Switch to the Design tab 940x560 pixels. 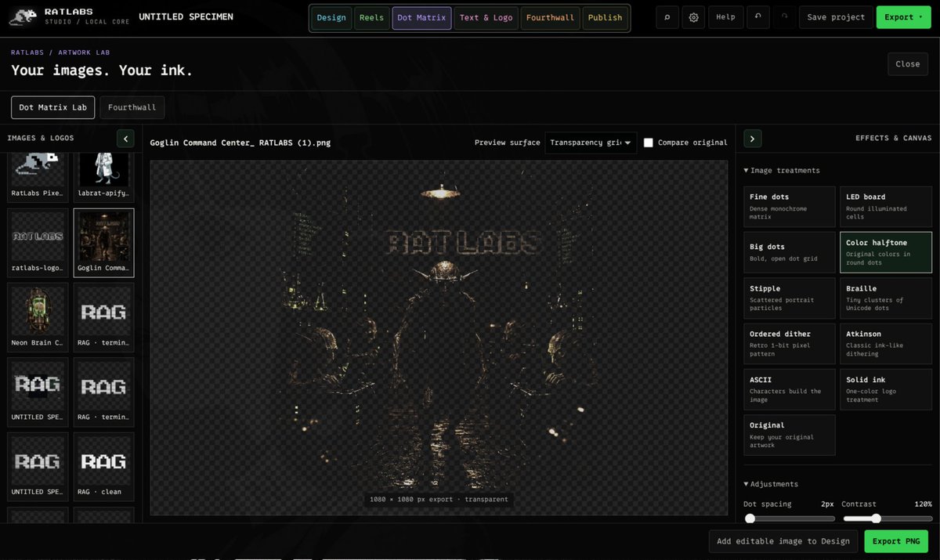(x=331, y=18)
